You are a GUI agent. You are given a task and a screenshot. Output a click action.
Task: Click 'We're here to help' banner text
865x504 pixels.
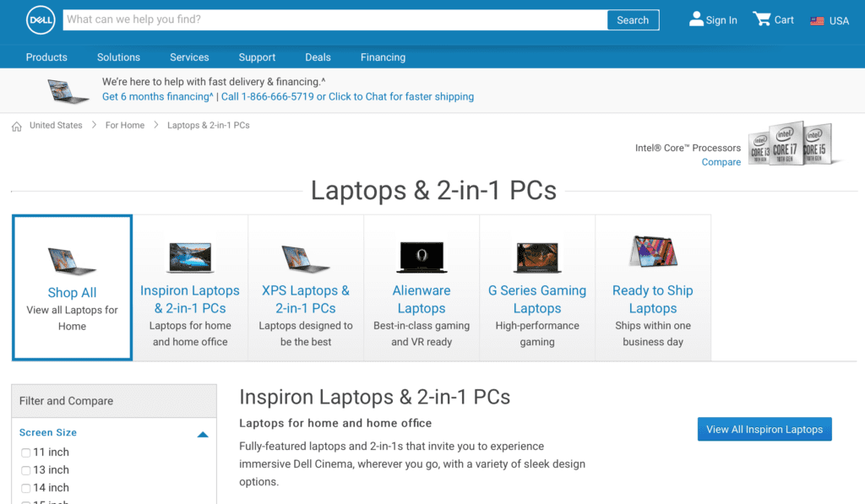pos(214,82)
